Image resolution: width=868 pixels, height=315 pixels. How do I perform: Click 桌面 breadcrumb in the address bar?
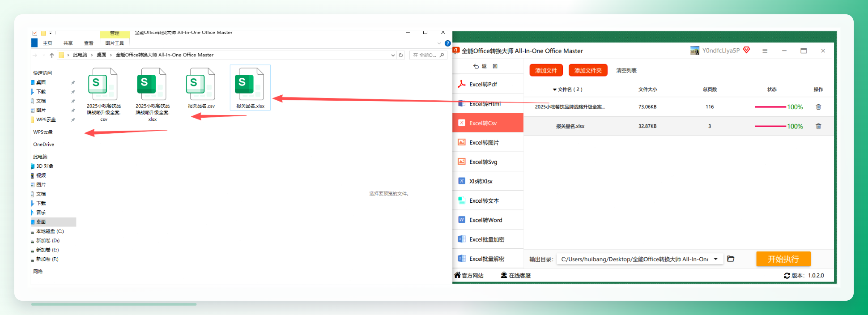102,55
